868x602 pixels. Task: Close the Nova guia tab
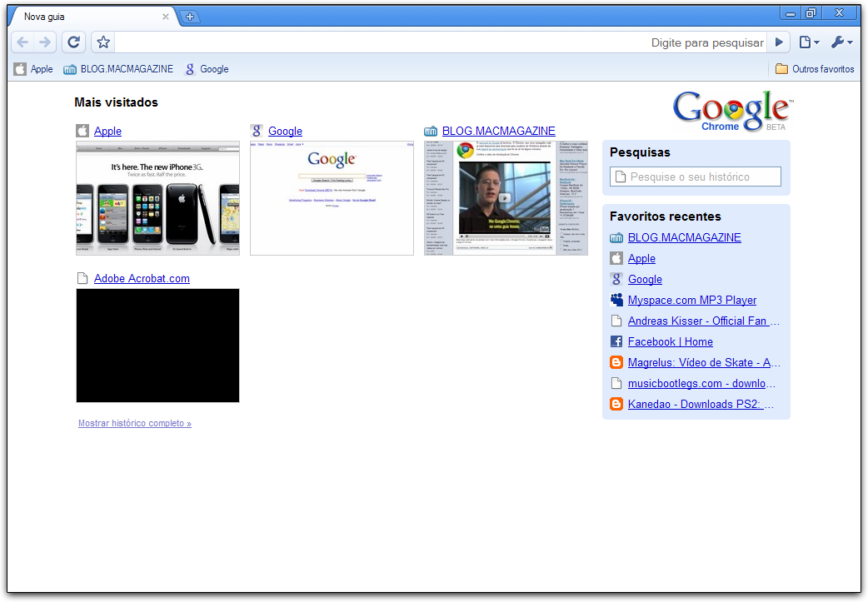(x=165, y=17)
